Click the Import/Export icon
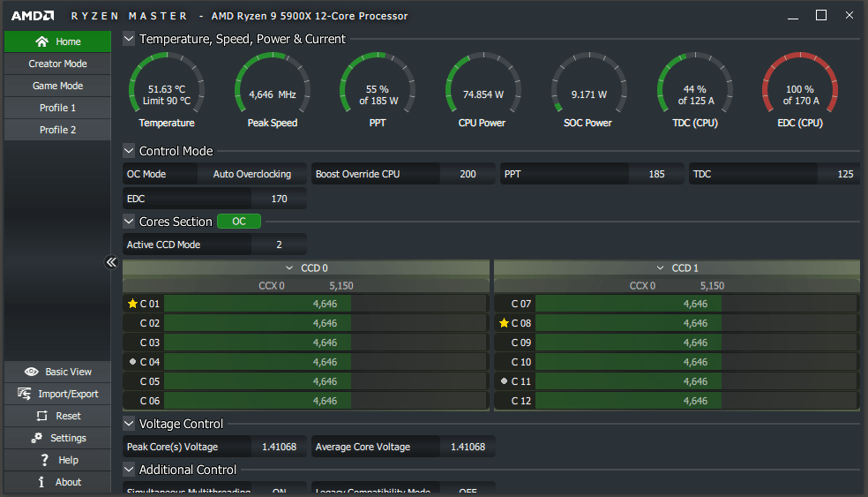 coord(25,394)
